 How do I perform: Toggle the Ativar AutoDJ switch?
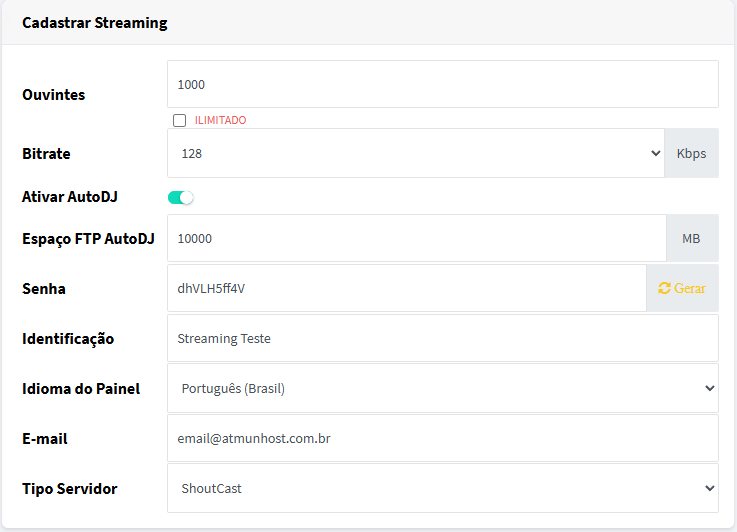coord(181,197)
